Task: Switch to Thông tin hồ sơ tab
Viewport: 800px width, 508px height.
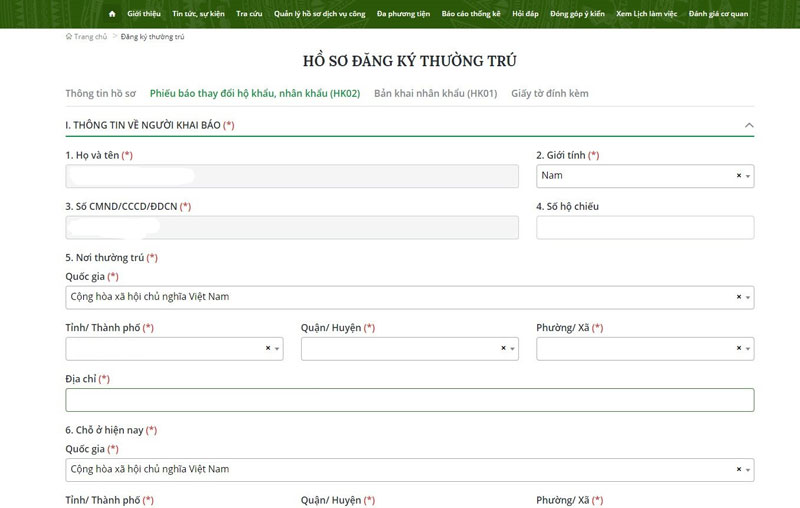Action: (100, 93)
